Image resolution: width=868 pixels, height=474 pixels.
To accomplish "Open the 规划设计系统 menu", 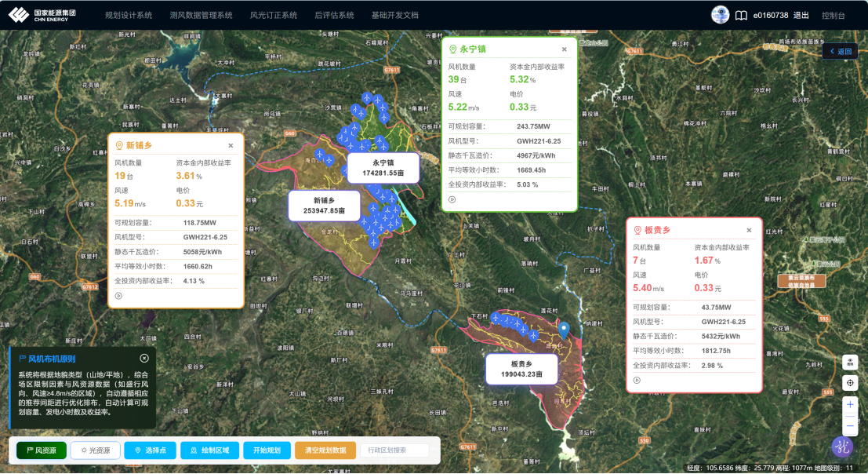I will pos(129,16).
